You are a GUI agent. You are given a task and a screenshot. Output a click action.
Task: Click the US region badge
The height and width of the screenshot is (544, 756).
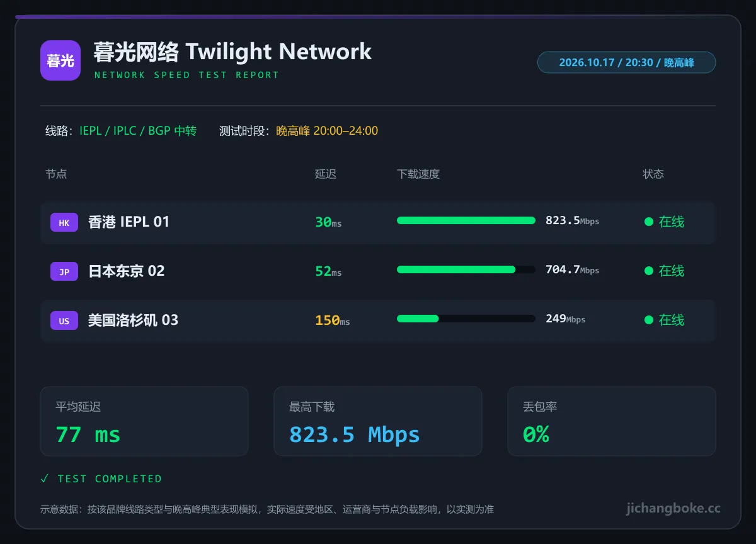coord(64,320)
